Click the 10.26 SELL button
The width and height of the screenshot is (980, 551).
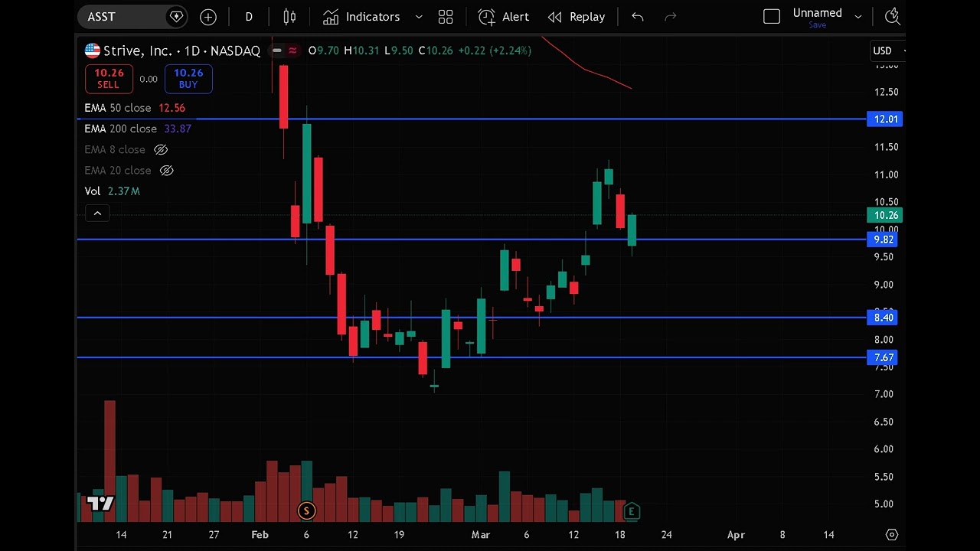pos(108,79)
